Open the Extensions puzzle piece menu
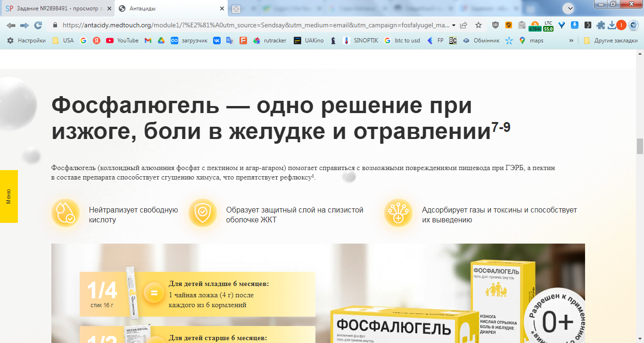 [x=601, y=25]
